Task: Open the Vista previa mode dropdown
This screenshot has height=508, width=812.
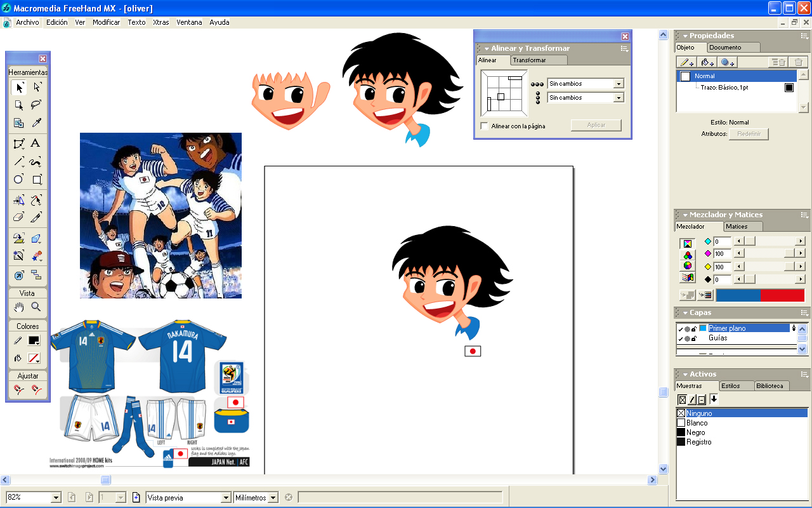Action: [x=225, y=498]
